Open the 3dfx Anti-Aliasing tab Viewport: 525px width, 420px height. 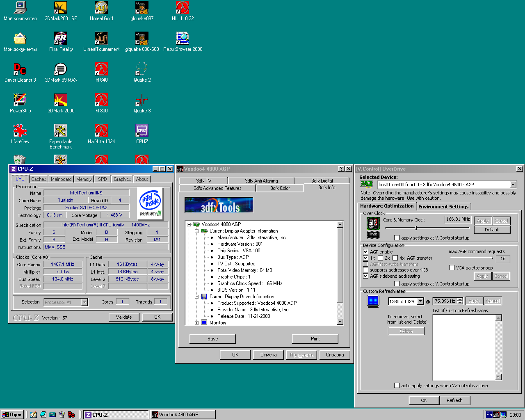click(x=261, y=181)
